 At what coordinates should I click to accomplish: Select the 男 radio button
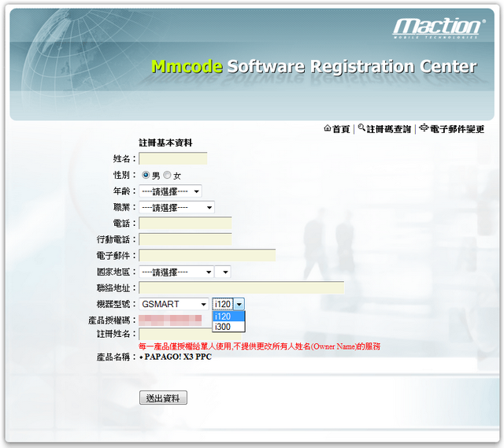pos(146,175)
